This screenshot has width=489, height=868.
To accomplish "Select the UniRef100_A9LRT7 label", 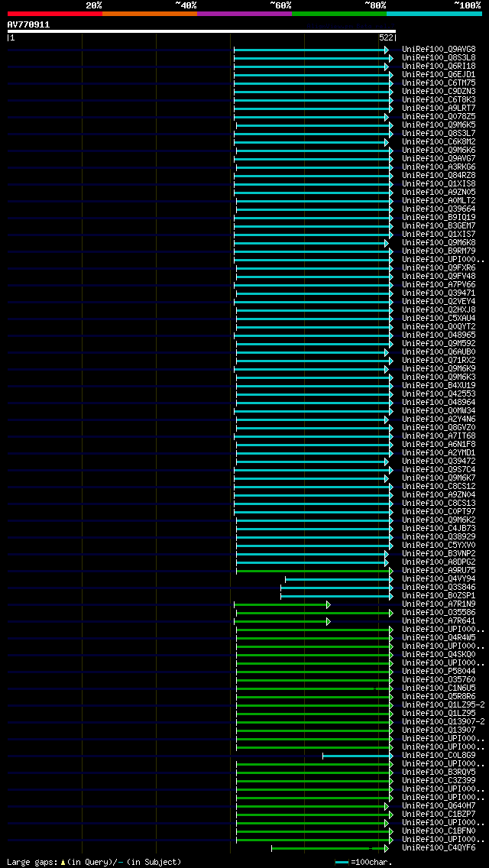I will click(x=439, y=108).
